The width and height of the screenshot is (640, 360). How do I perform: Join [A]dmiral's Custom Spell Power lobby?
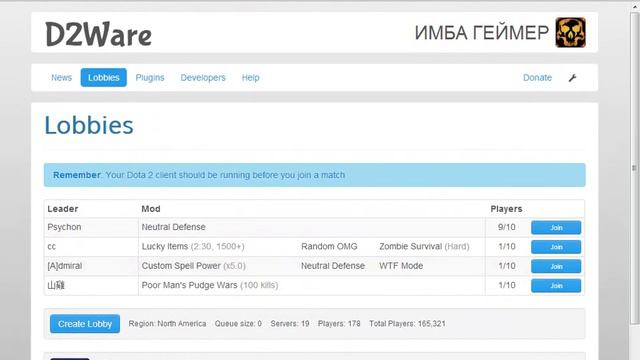[x=556, y=266]
